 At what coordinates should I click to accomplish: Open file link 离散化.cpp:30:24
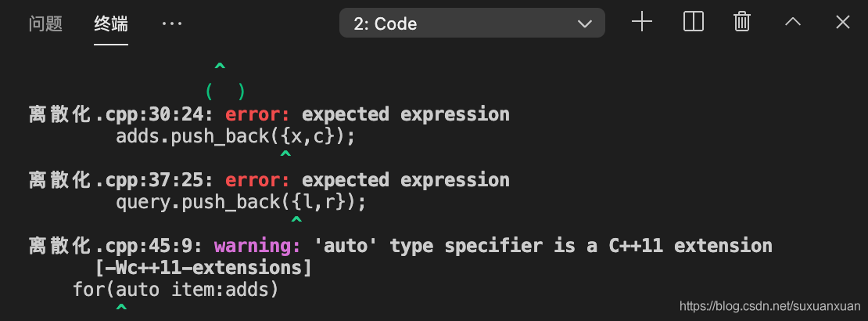[x=120, y=114]
